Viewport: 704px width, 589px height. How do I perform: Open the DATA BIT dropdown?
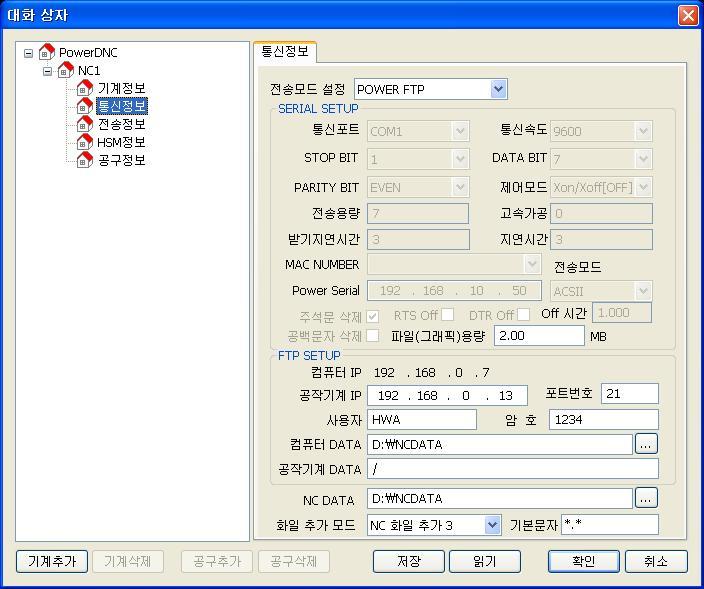(x=643, y=159)
